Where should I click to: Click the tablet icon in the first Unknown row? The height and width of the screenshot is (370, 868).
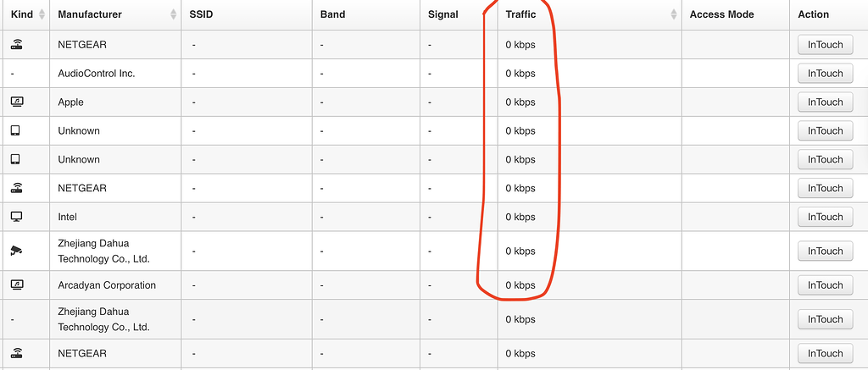pyautogui.click(x=15, y=130)
